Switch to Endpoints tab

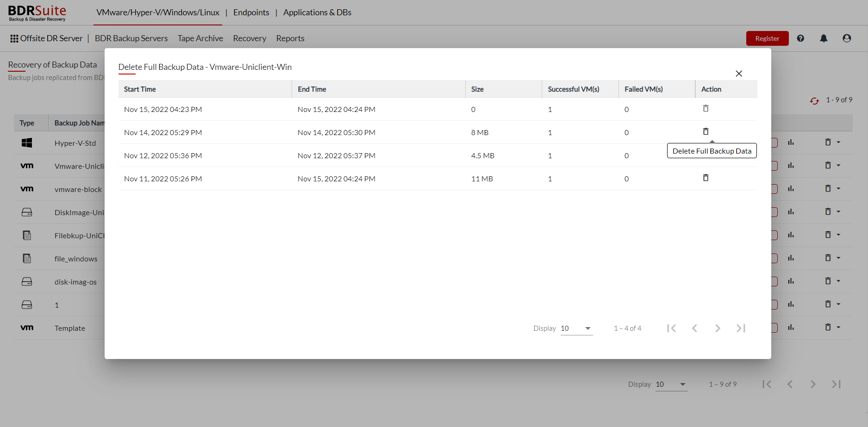(x=251, y=12)
